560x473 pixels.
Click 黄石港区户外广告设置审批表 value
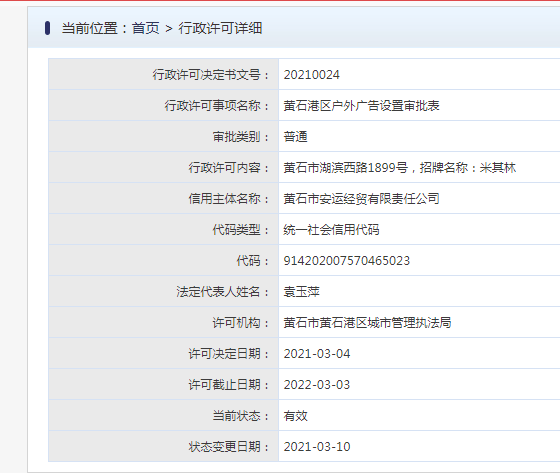pos(361,106)
